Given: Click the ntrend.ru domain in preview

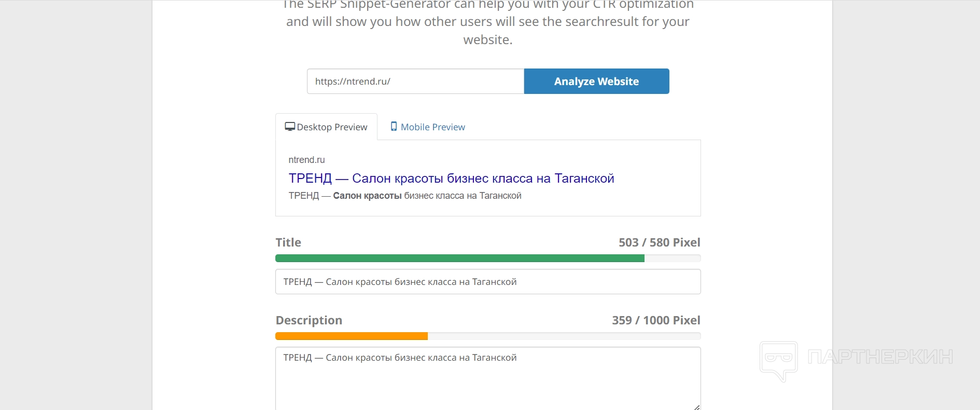Looking at the screenshot, I should pos(306,160).
